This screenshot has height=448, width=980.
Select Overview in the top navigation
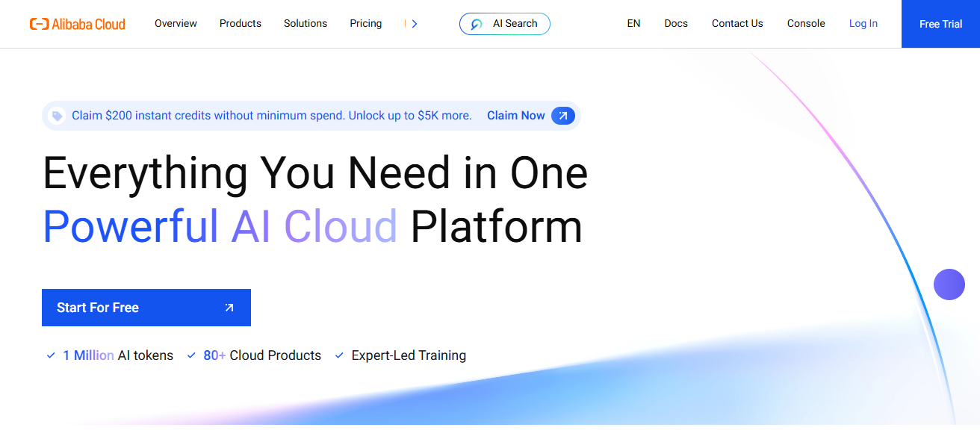176,23
